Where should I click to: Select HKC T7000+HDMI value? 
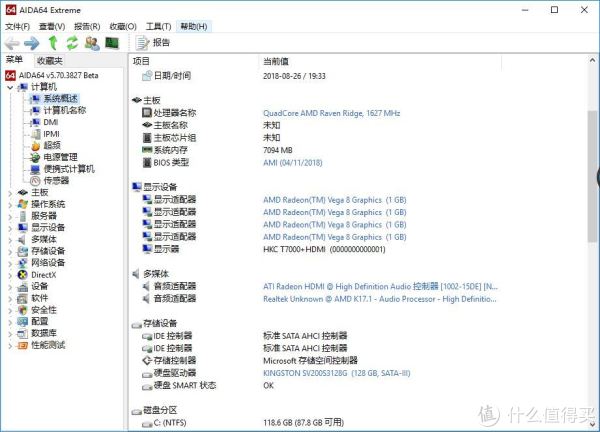coord(324,249)
